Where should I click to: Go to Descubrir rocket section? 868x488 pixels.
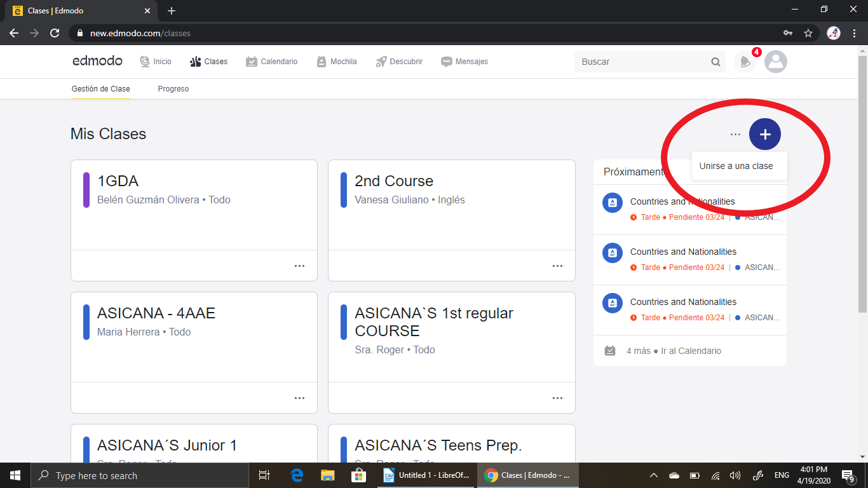[399, 62]
